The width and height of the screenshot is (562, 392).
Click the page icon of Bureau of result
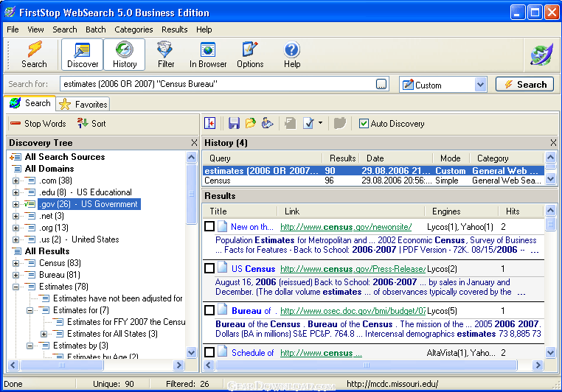223,310
